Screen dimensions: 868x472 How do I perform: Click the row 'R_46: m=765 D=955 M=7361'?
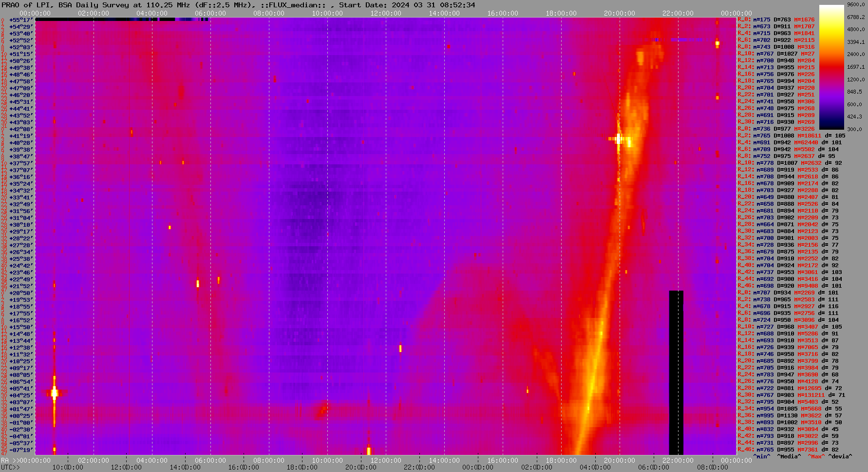pos(788,450)
